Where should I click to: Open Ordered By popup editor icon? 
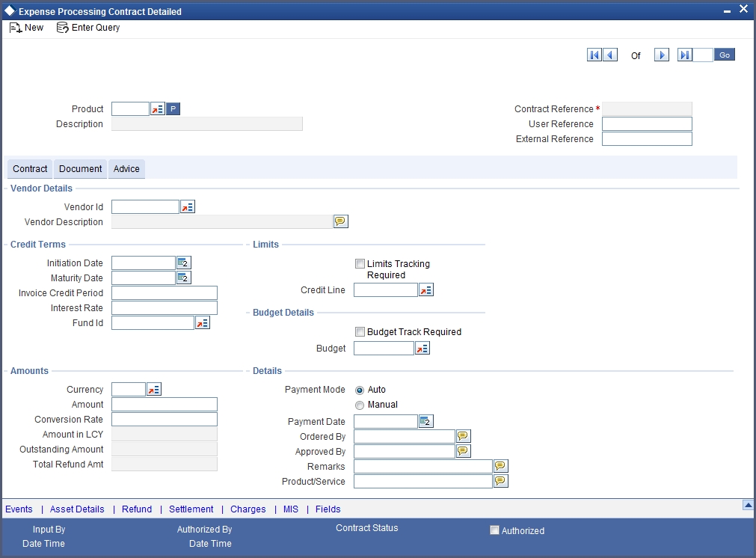pyautogui.click(x=464, y=437)
